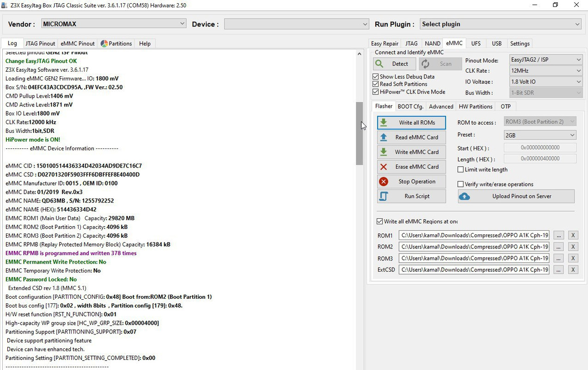Change the CLK Rate 12MHz dropdown
588x370 pixels.
546,71
